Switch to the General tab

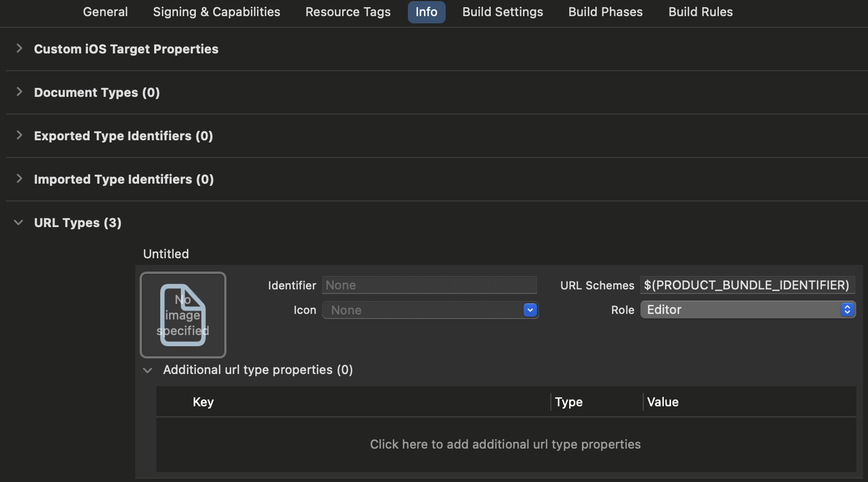[x=105, y=12]
